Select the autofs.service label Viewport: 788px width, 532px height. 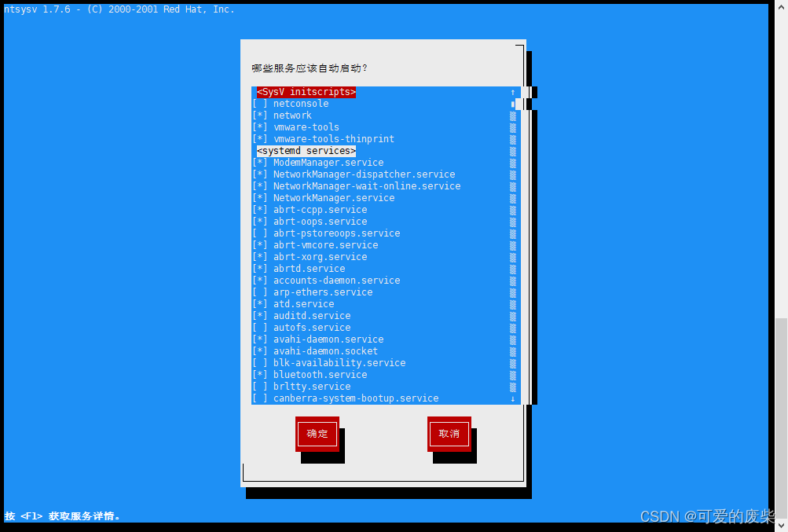pyautogui.click(x=312, y=328)
